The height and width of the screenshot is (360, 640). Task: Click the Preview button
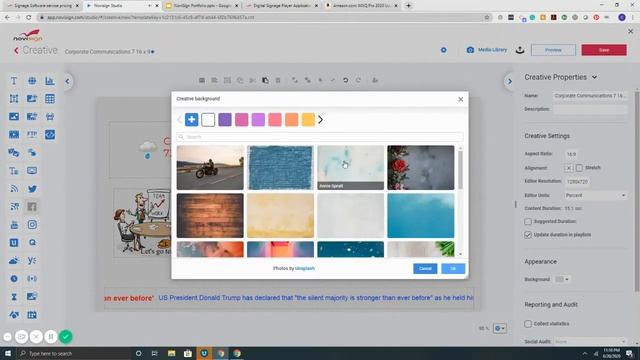(553, 50)
